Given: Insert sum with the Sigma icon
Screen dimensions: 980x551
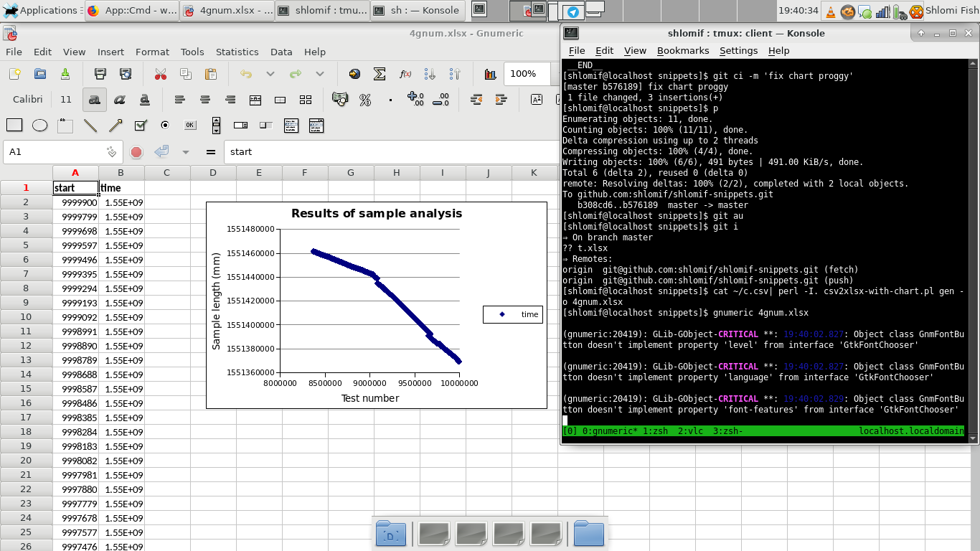Looking at the screenshot, I should [x=380, y=74].
